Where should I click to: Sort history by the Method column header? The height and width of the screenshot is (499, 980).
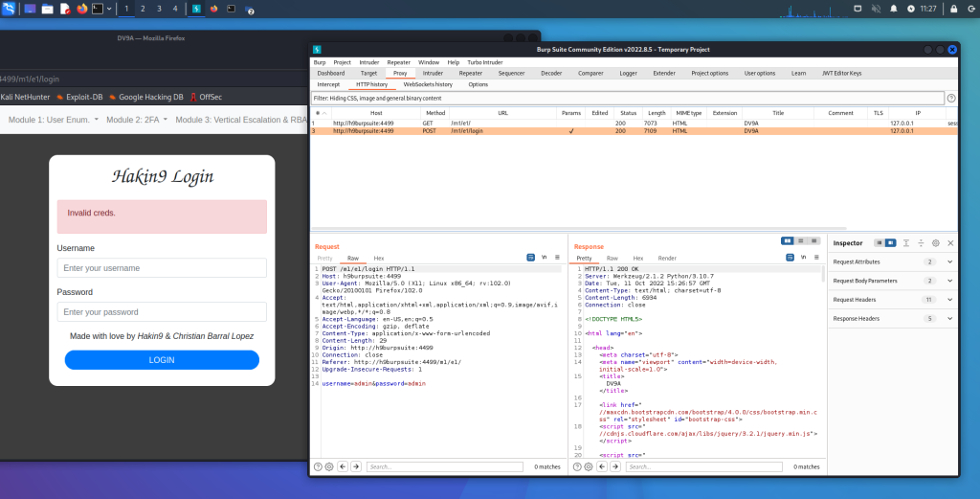click(435, 113)
